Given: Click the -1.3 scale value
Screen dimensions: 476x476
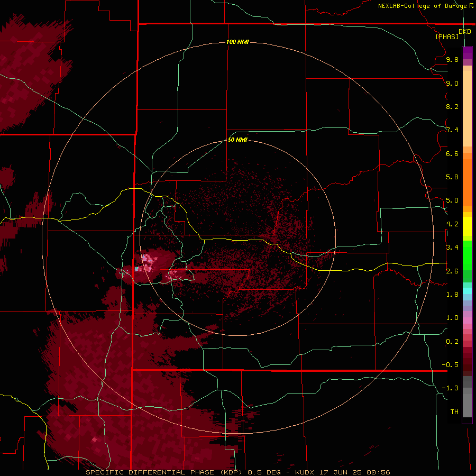Looking at the screenshot, I should pyautogui.click(x=450, y=388).
